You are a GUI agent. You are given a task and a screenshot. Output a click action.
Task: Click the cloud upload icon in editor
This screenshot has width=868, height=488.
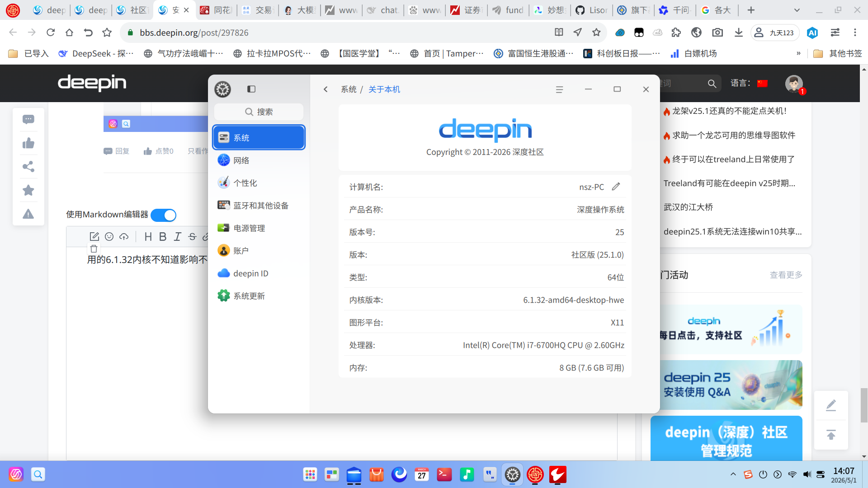124,236
